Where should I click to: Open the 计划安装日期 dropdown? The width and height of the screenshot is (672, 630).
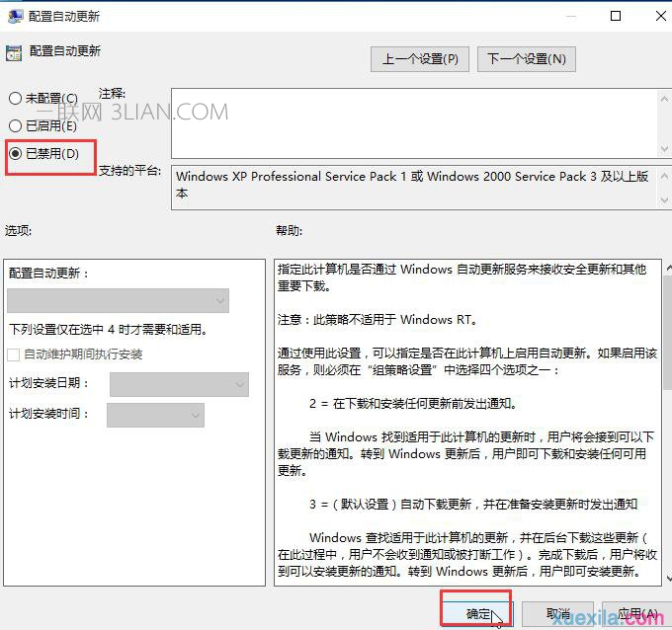[x=179, y=384]
